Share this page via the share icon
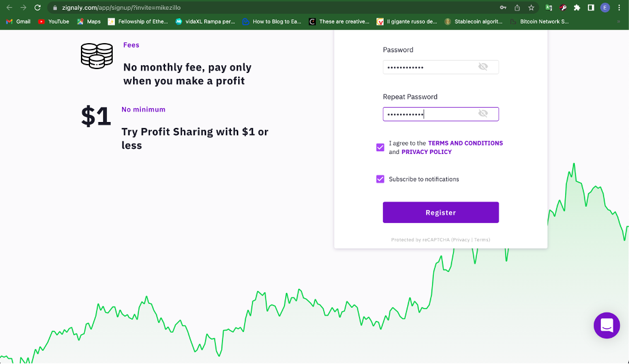This screenshot has width=629, height=364. (517, 8)
